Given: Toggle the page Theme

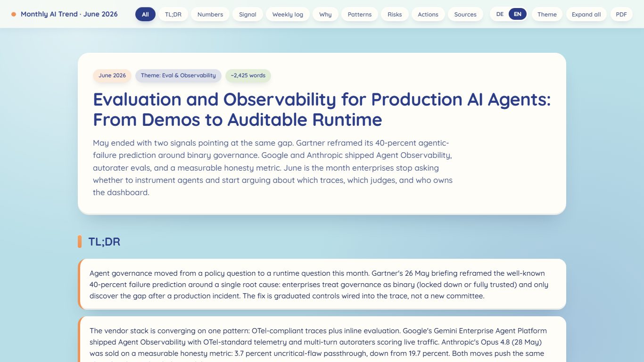Looking at the screenshot, I should coord(547,14).
